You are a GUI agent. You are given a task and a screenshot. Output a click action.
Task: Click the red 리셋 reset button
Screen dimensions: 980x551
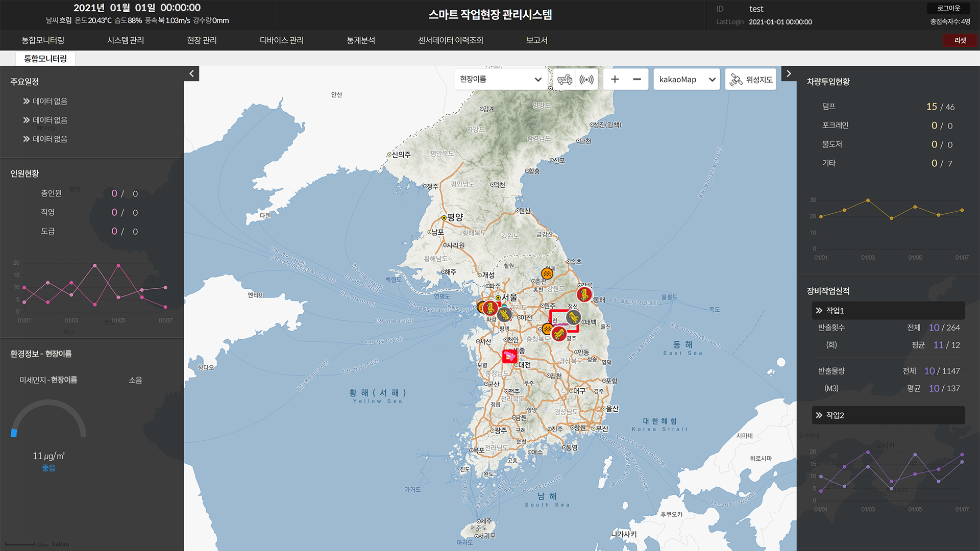tap(960, 40)
